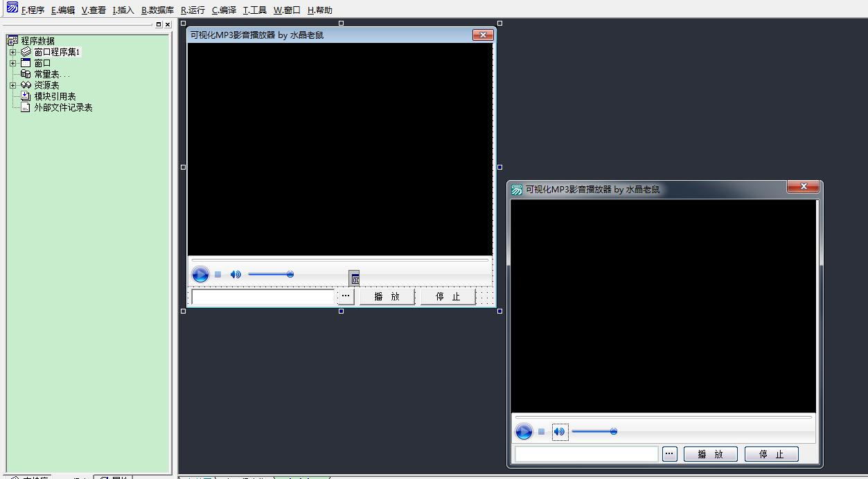The height and width of the screenshot is (479, 868).
Task: Click the 外部文件记录表 file icon in the tree
Action: point(26,107)
